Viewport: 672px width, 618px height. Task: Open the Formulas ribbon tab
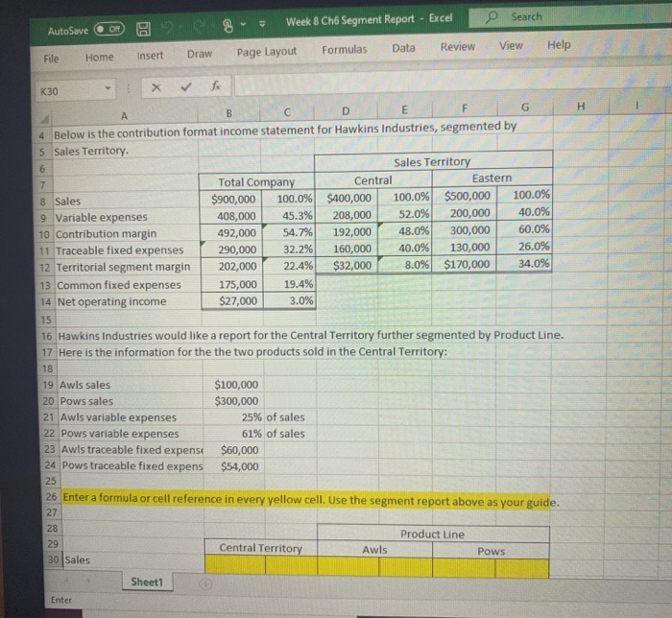tap(345, 50)
